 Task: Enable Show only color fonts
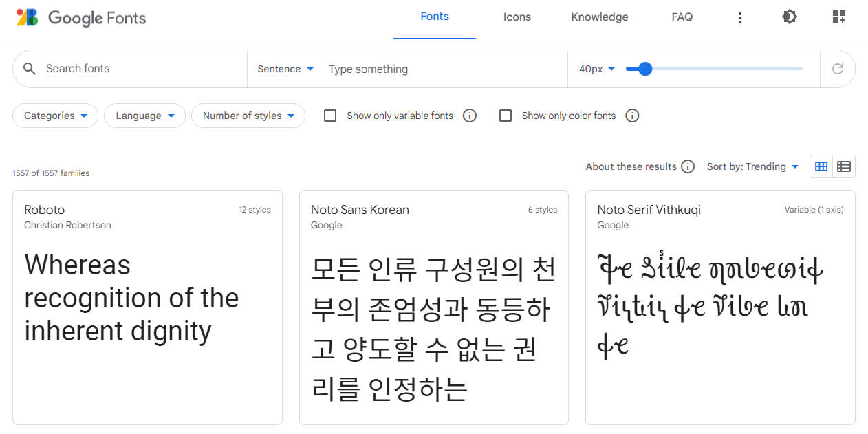[x=506, y=116]
